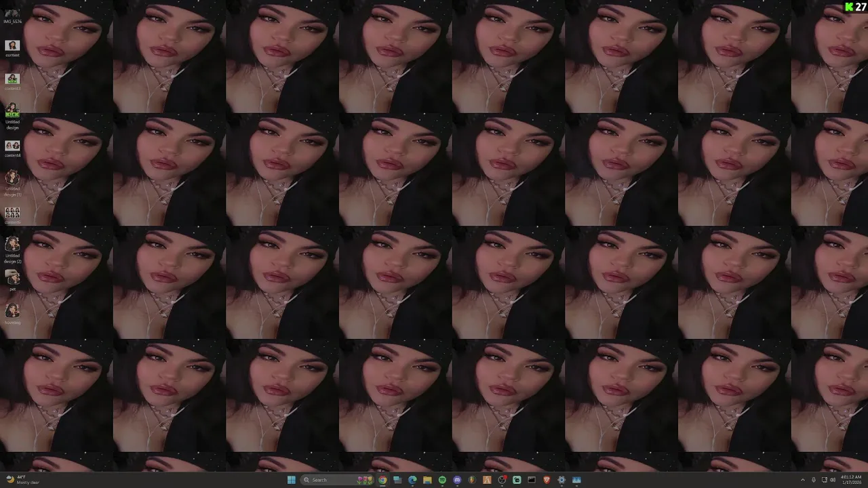Screen dimensions: 868x488
Task: Open the 'content4' desktop icon
Action: click(x=12, y=149)
